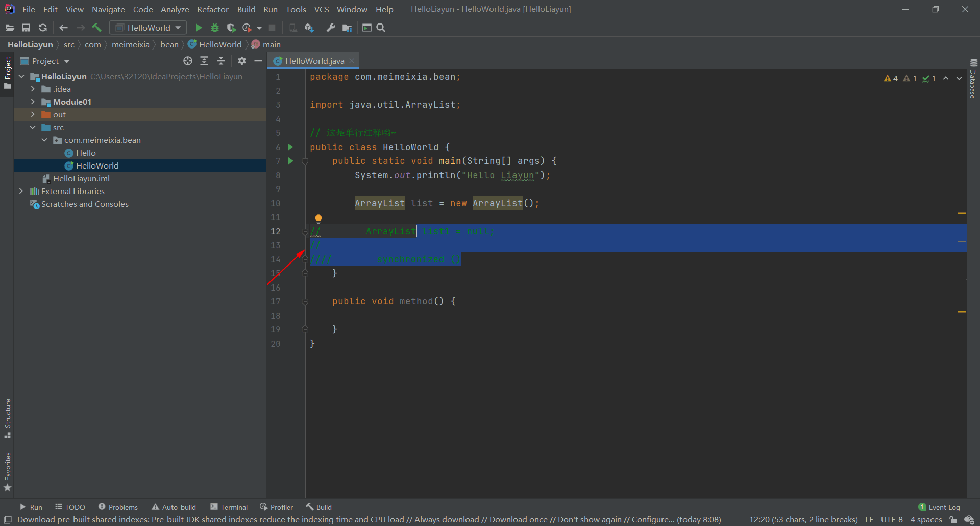Open the Database tool window
The image size is (980, 526).
click(973, 79)
